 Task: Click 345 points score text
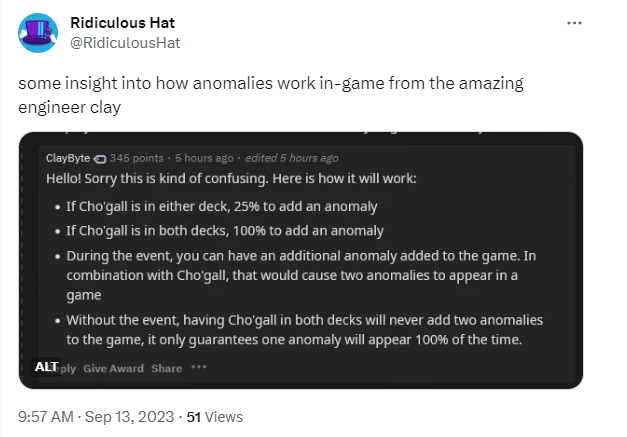coord(137,158)
